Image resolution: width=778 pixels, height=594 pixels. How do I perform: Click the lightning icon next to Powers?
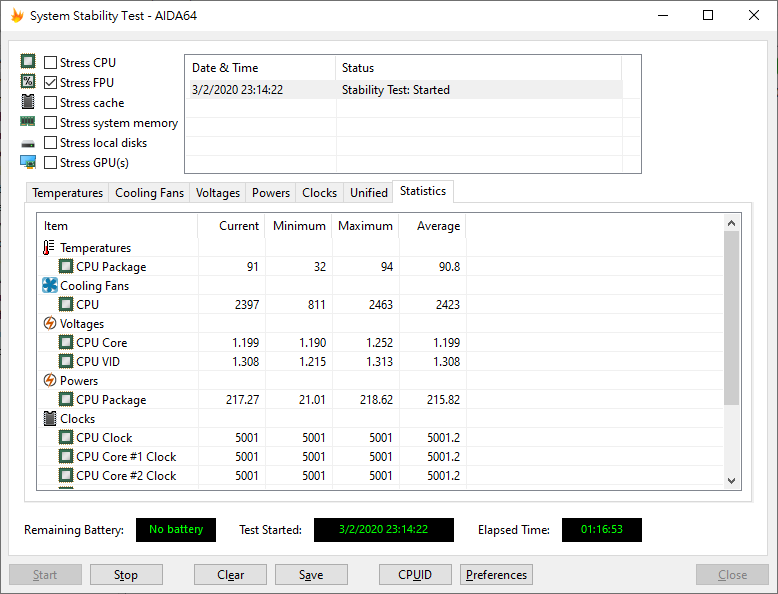tap(50, 380)
